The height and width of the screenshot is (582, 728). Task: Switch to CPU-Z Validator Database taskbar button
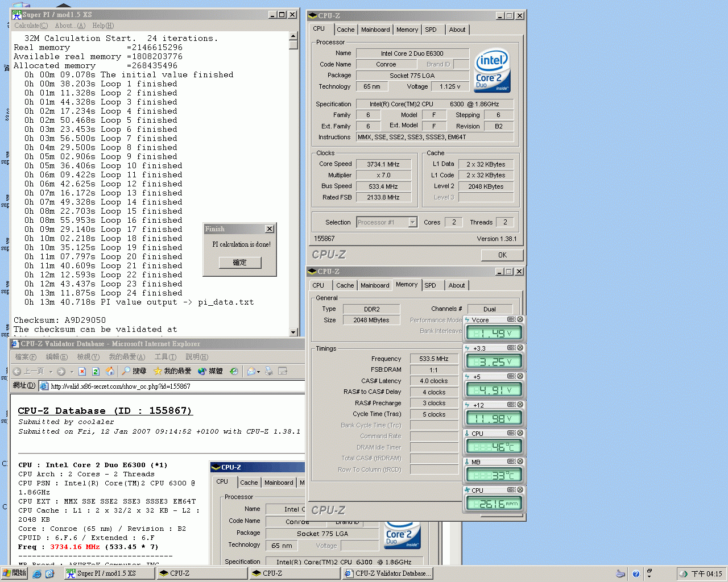[388, 573]
